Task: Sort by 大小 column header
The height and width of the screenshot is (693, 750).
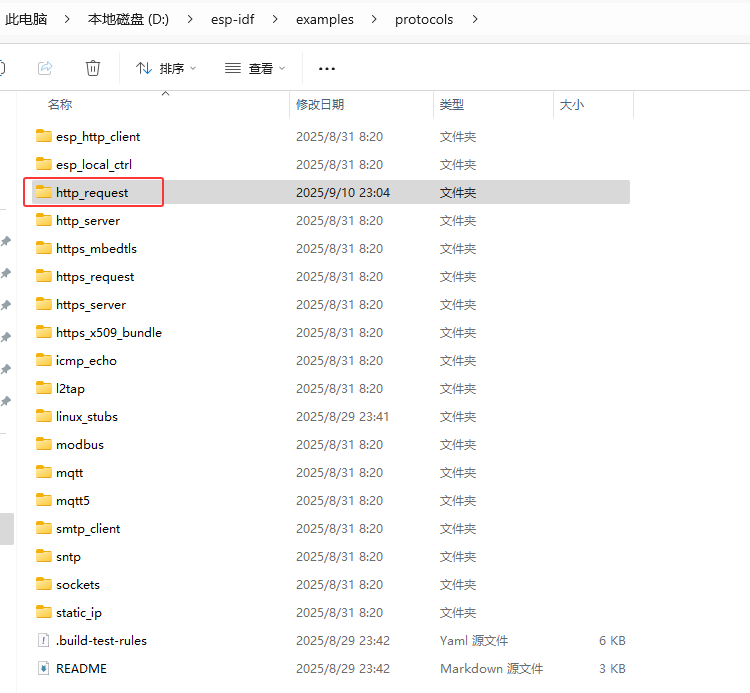Action: 572,104
